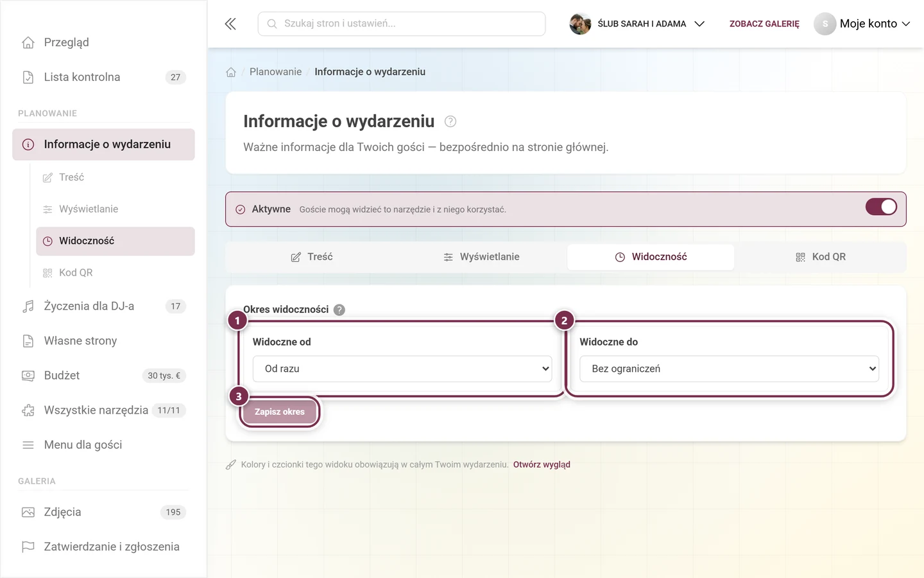Select the Widoczność sidebar subitem
924x578 pixels.
[x=116, y=241]
